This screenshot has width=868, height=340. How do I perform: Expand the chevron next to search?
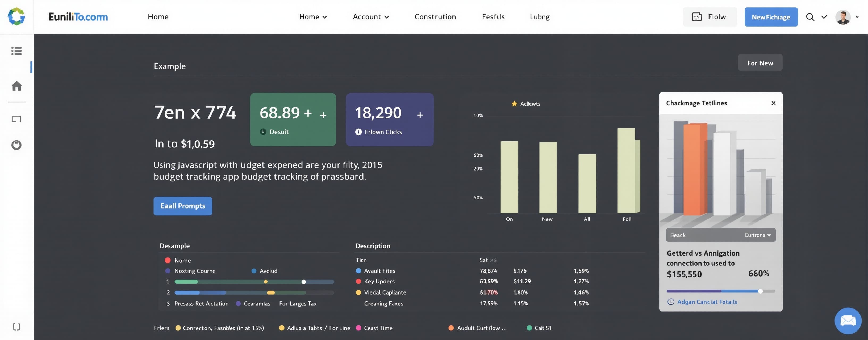click(x=824, y=17)
